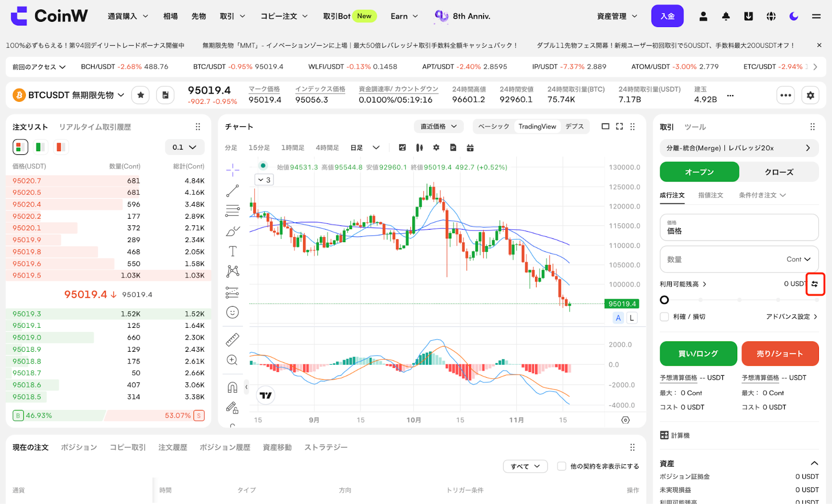Open chart settings gear in toolbar
The height and width of the screenshot is (504, 832).
(x=436, y=148)
